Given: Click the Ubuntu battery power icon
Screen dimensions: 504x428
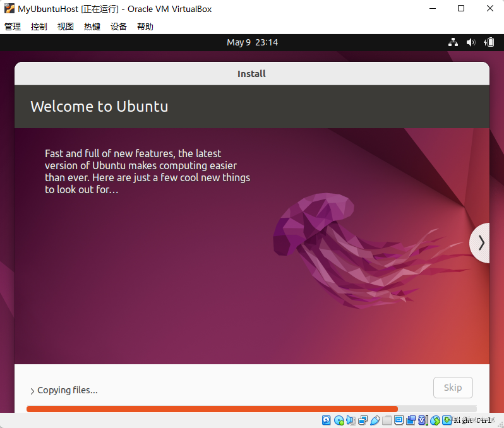Looking at the screenshot, I should click(489, 42).
